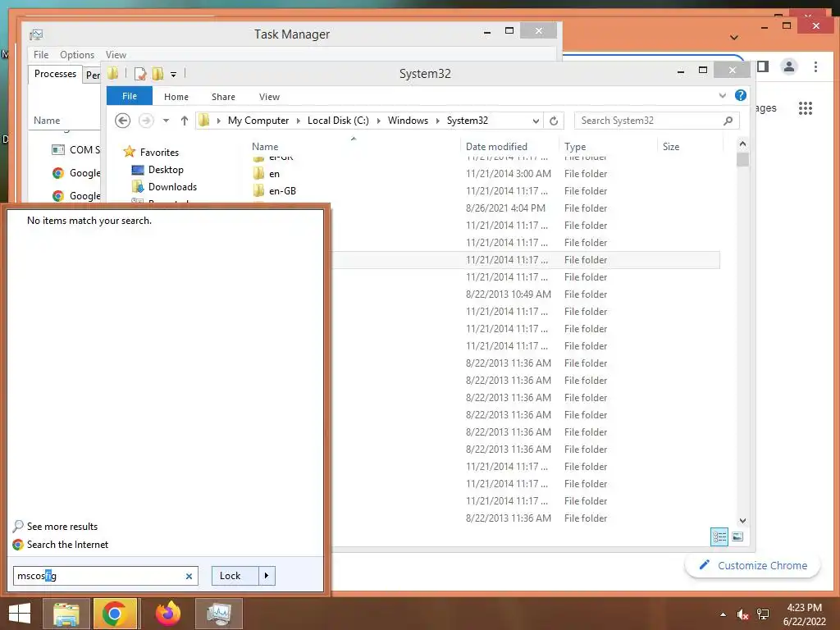
Task: Click in the msconfig search field
Action: point(106,576)
